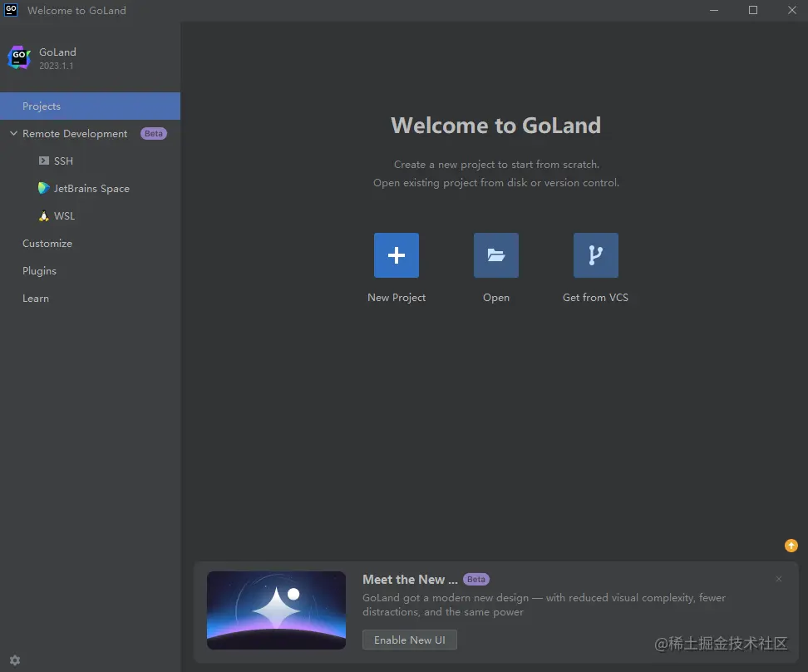Select the Projects tab
The height and width of the screenshot is (672, 808).
(x=90, y=106)
